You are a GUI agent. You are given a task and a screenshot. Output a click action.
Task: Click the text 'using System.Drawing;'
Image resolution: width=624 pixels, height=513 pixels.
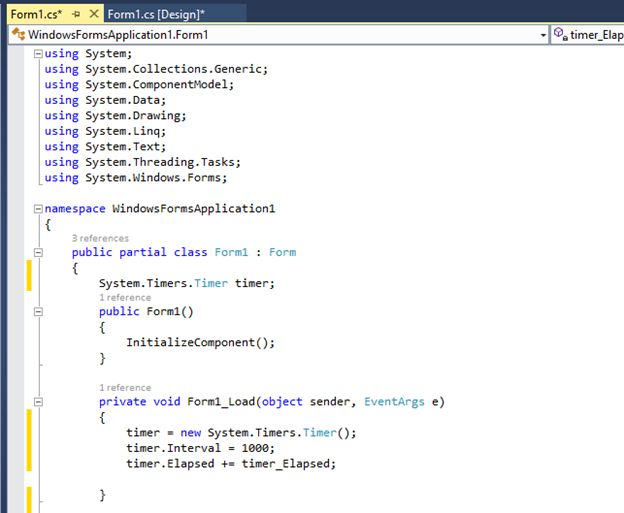[115, 116]
